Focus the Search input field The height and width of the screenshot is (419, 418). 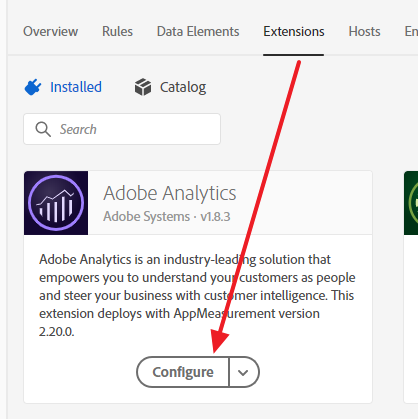pyautogui.click(x=122, y=129)
